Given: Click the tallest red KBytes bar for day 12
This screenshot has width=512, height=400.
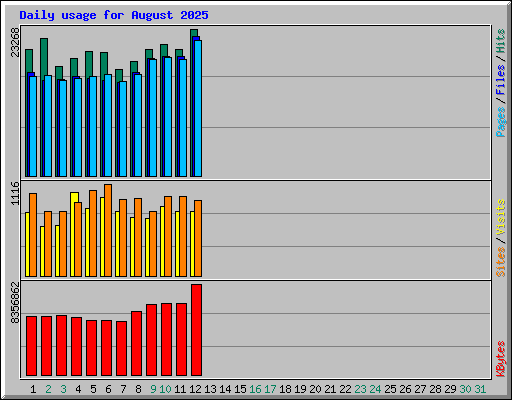Looking at the screenshot, I should (x=196, y=330).
